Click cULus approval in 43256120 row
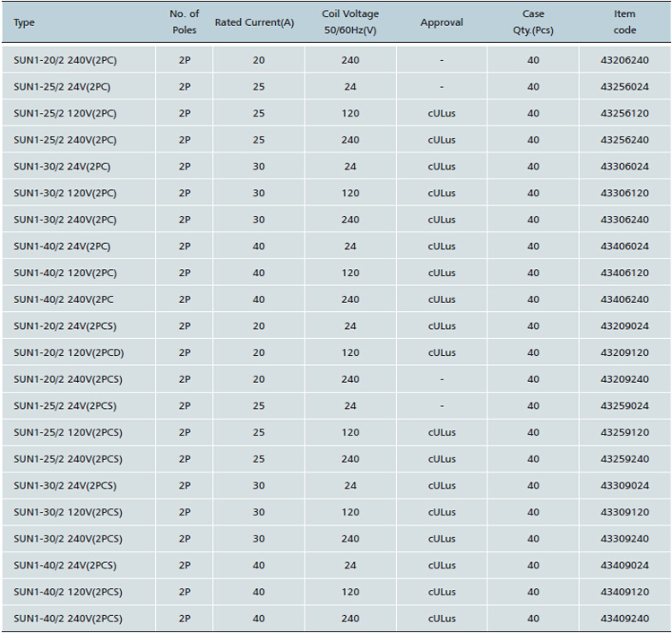This screenshot has height=633, width=672. coord(442,113)
